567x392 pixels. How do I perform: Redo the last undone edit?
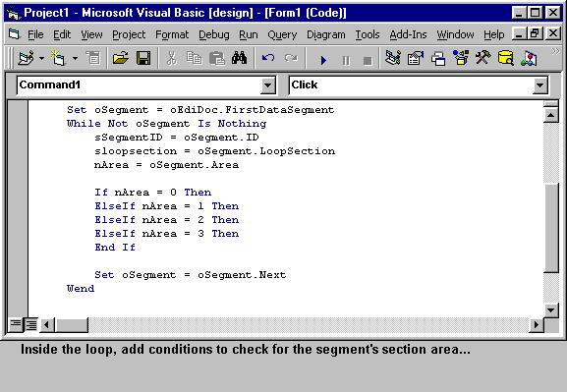tap(291, 58)
